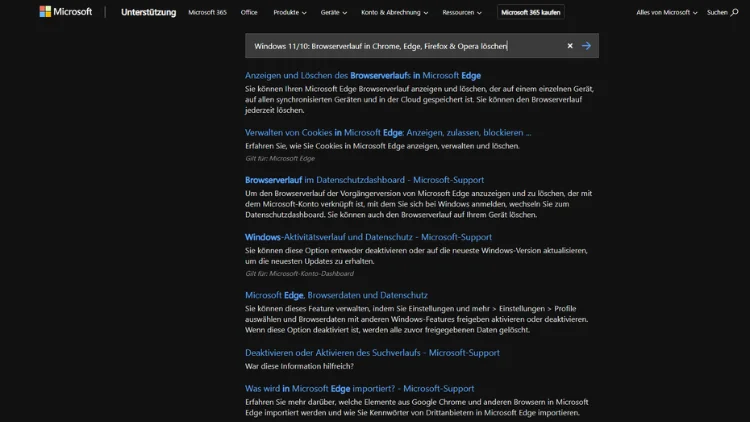Expand Konto & Abrechnung dropdown
This screenshot has height=422, width=750.
(395, 12)
